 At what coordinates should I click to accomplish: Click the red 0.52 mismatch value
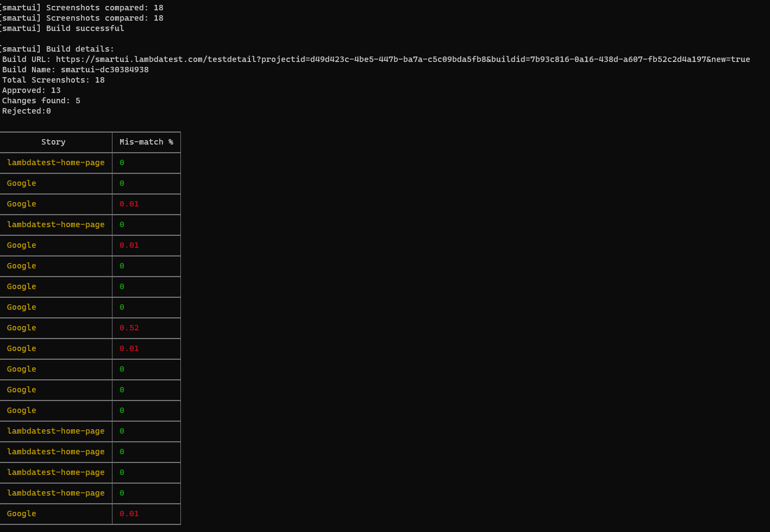(x=129, y=328)
